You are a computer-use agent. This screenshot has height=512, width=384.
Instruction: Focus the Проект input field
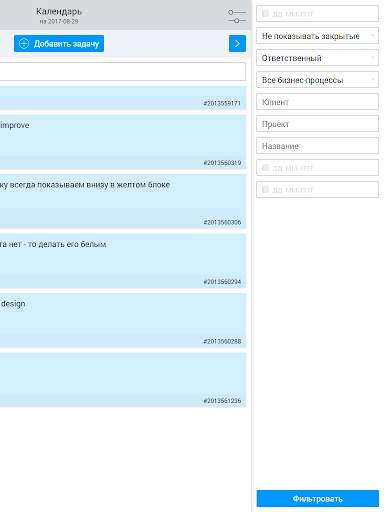pyautogui.click(x=317, y=124)
